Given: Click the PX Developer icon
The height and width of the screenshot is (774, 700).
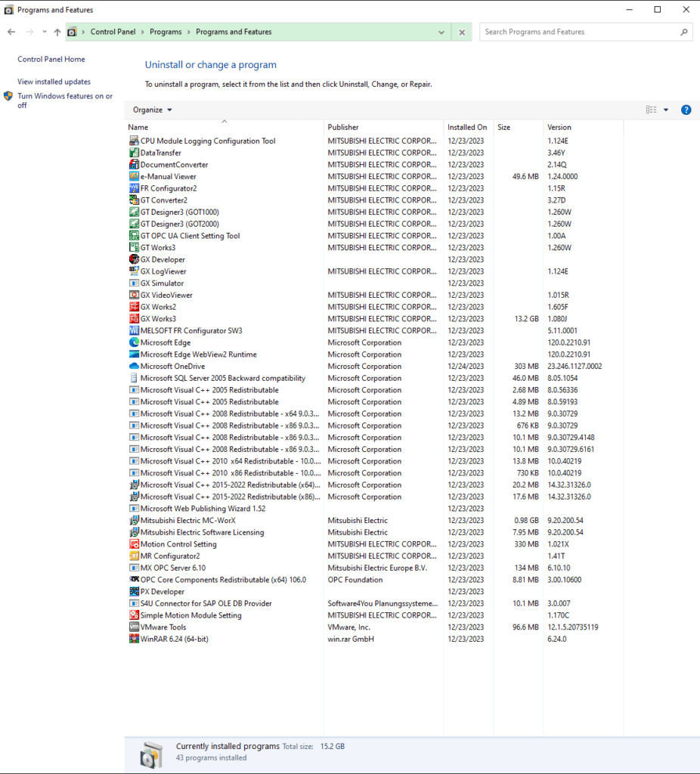Looking at the screenshot, I should pyautogui.click(x=134, y=591).
